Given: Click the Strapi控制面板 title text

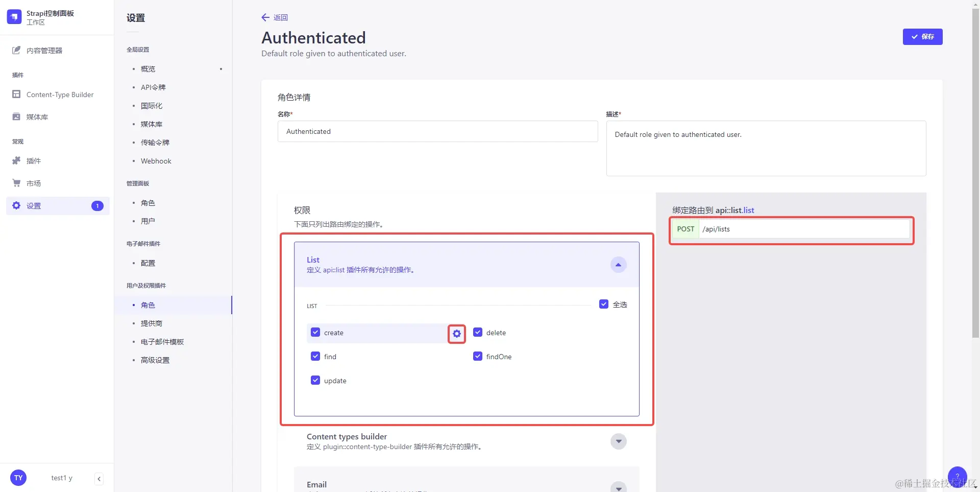Looking at the screenshot, I should (x=50, y=13).
